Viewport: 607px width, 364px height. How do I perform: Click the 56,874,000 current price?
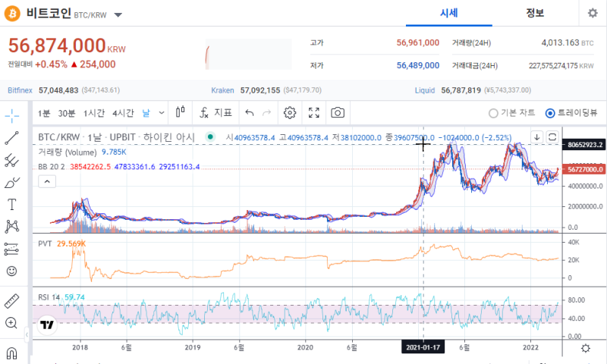[57, 45]
